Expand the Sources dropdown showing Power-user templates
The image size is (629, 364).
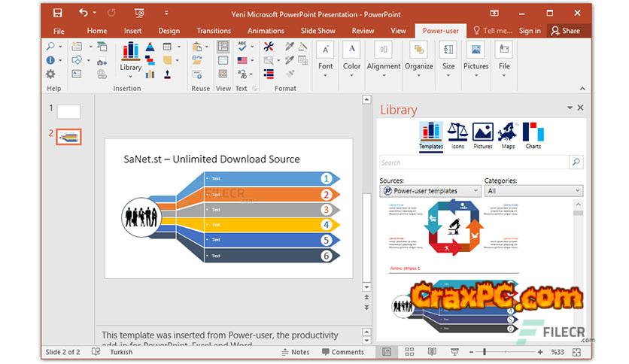(430, 191)
